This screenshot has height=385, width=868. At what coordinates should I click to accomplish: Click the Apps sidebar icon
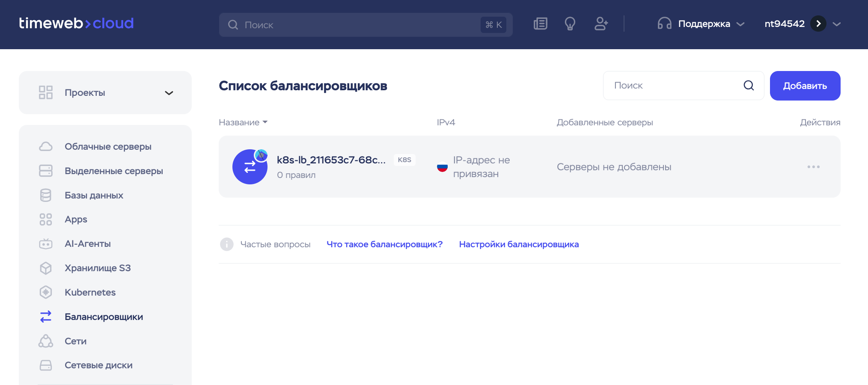(46, 219)
